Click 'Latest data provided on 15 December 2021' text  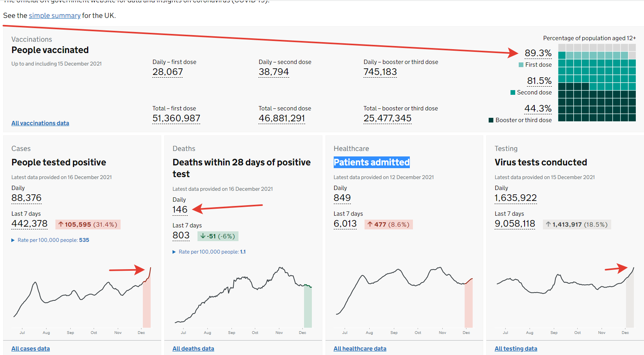coord(545,177)
